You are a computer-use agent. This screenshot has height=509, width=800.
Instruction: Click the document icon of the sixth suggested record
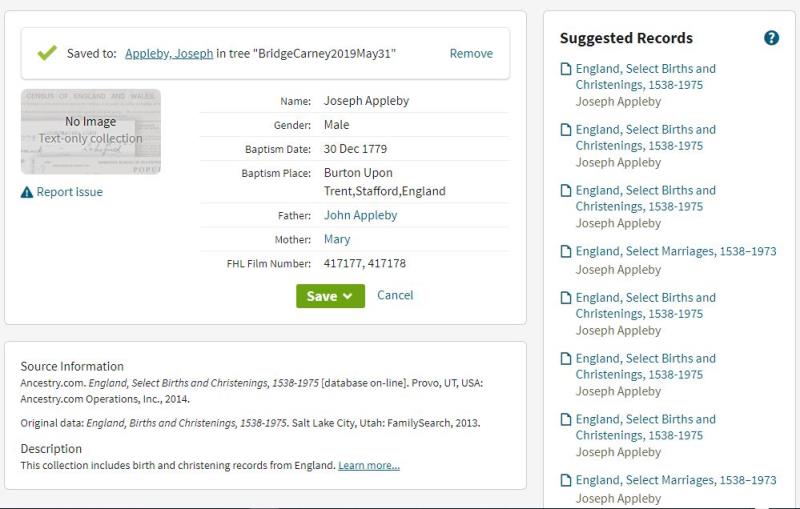click(565, 359)
